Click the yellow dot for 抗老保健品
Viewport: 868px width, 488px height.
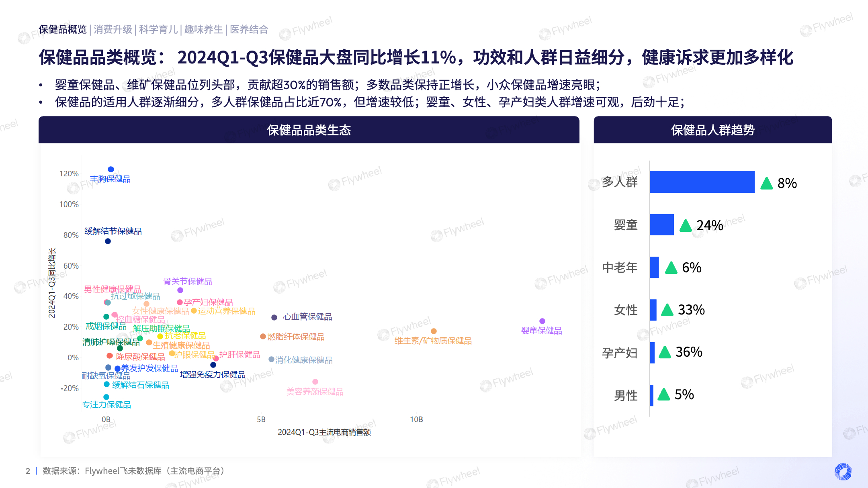(x=160, y=336)
